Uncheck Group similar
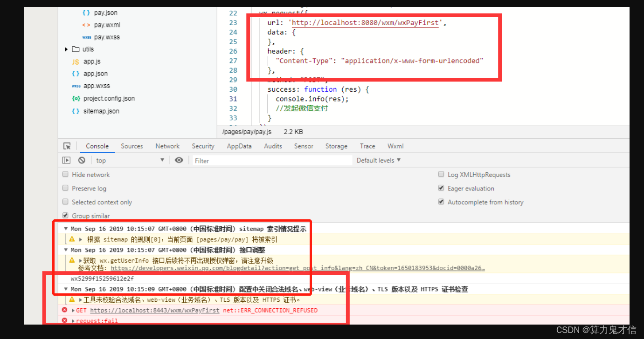 (x=65, y=215)
